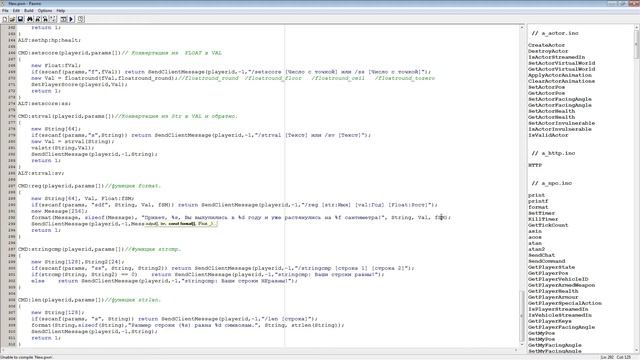Click the // a_actor.inc header
The height and width of the screenshot is (360, 640).
pyautogui.click(x=555, y=33)
